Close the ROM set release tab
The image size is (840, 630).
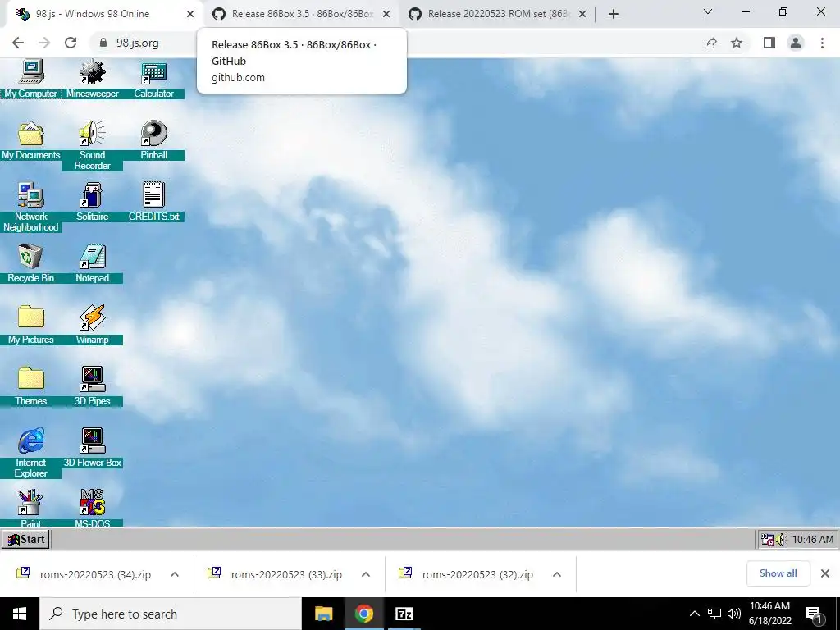[582, 15]
